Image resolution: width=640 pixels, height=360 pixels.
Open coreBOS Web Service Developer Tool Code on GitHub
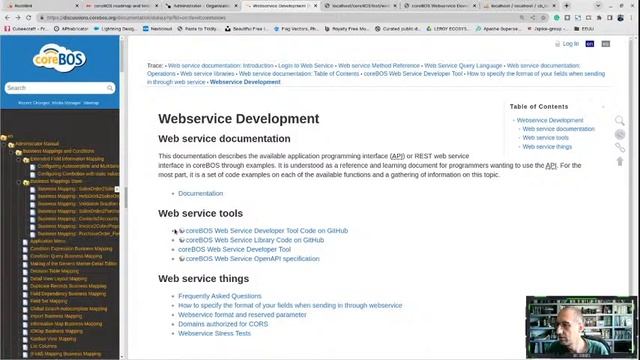pyautogui.click(x=267, y=231)
